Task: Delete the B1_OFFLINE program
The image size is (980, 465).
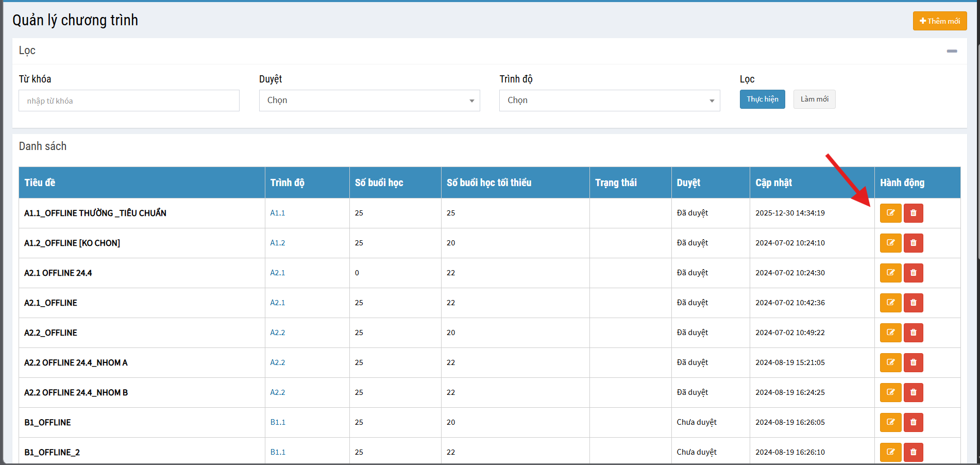Action: (x=913, y=422)
